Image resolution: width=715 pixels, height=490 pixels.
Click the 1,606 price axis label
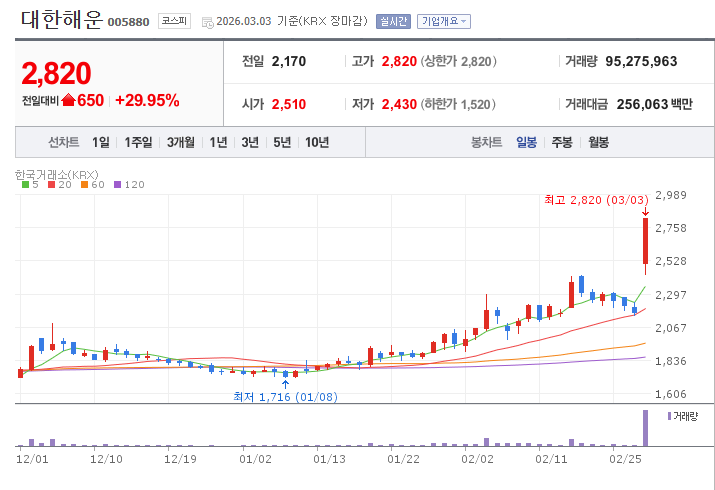(x=671, y=394)
